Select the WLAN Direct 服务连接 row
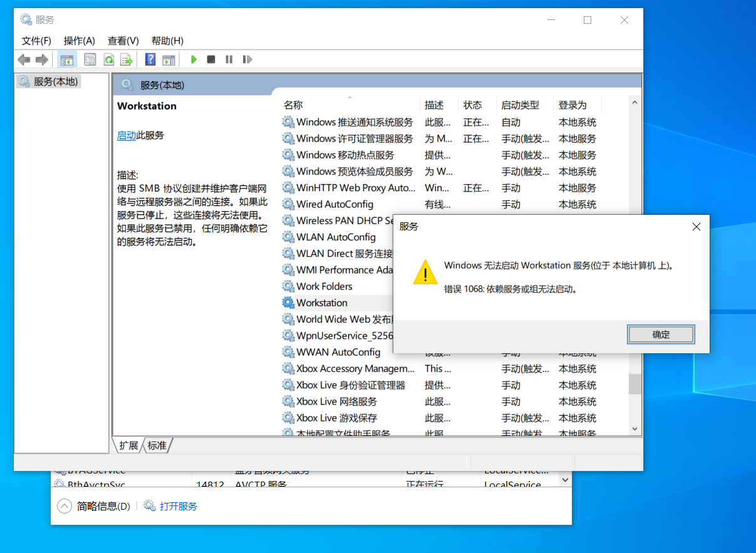The image size is (756, 553). (337, 254)
